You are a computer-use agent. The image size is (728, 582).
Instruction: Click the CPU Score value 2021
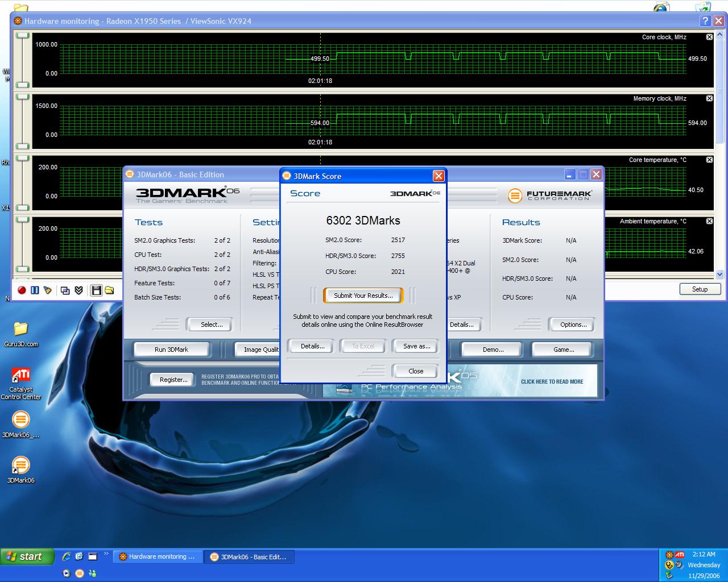pos(398,272)
